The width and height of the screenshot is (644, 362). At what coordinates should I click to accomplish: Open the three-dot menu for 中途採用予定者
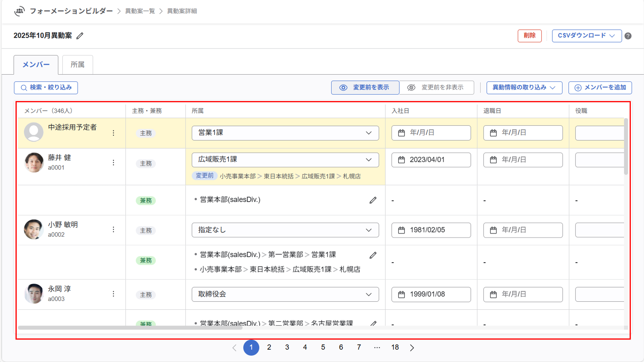tap(113, 133)
